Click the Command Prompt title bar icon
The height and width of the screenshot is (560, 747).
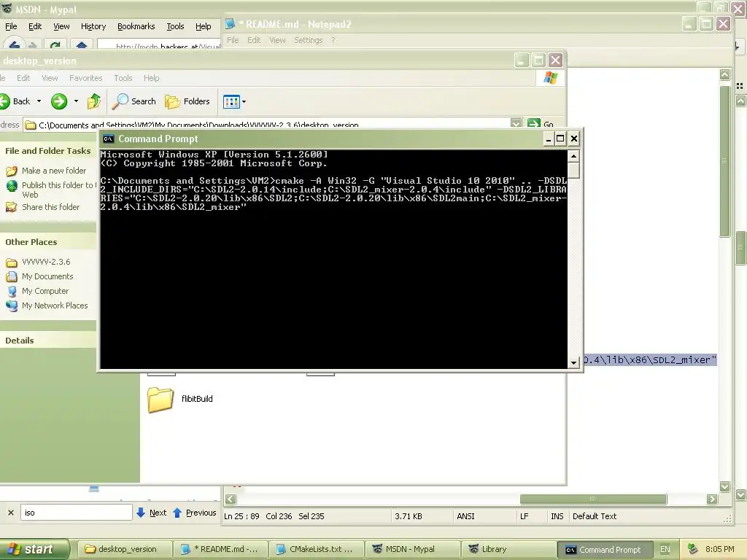[108, 139]
